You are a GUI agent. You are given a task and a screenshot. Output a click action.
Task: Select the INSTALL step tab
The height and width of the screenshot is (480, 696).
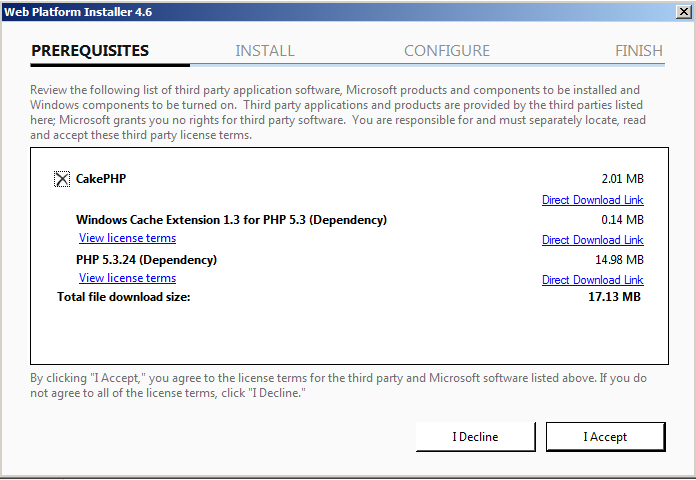pos(265,51)
